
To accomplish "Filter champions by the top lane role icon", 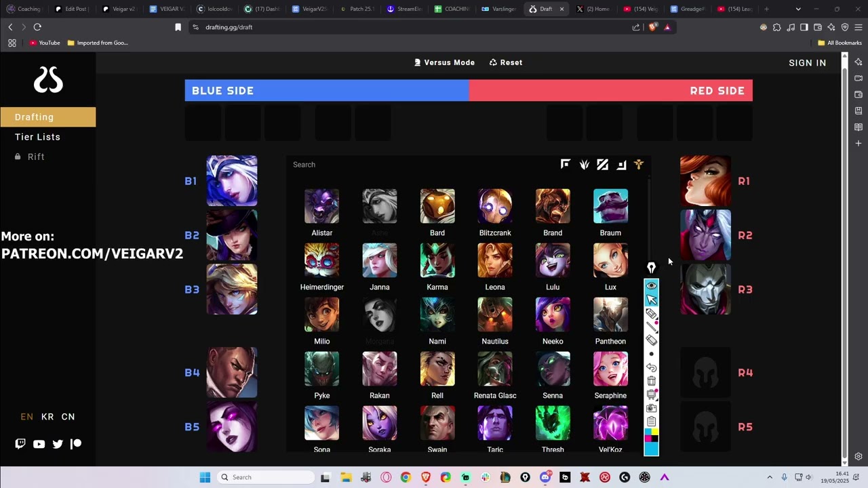I will (565, 164).
